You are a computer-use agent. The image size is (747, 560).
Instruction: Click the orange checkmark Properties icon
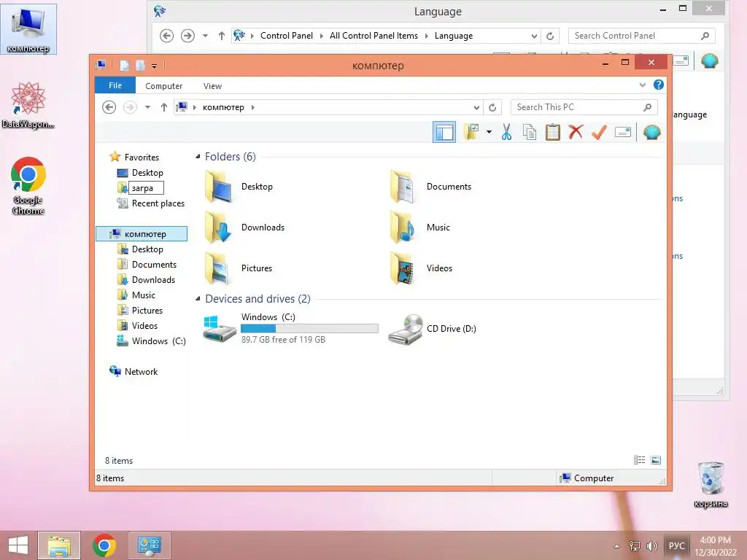click(599, 132)
